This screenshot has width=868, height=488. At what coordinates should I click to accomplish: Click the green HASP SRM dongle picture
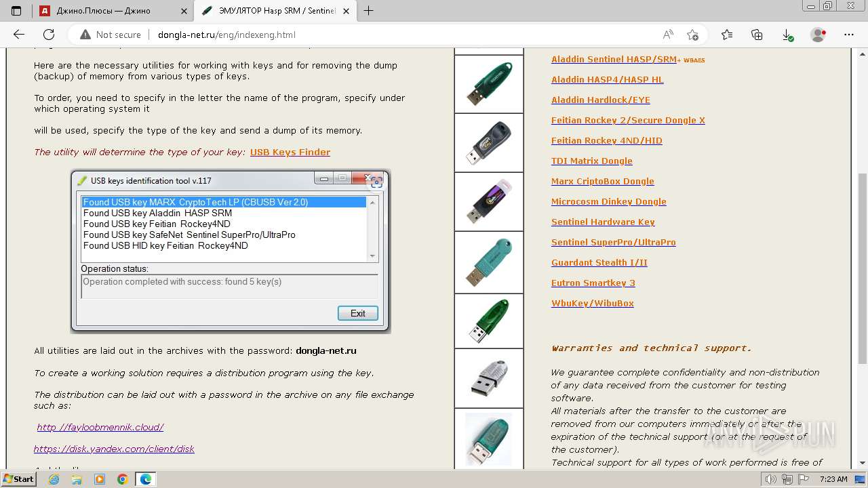click(489, 84)
